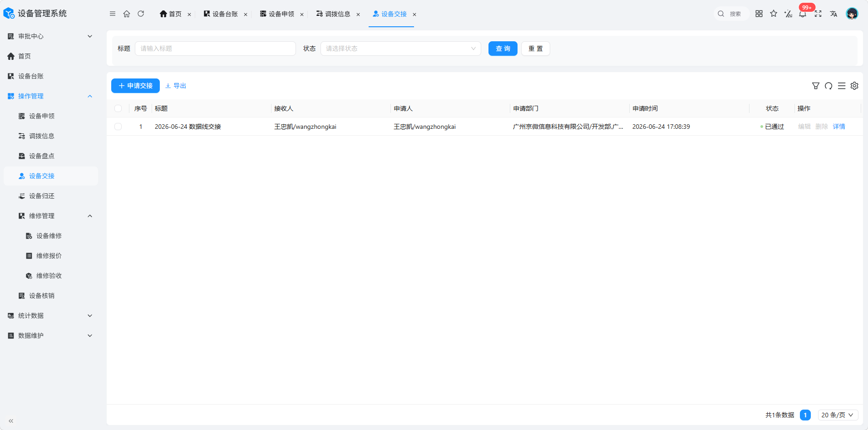Toggle the sidebar with the hamburger icon
Screen dimensions: 868x430
[113, 14]
